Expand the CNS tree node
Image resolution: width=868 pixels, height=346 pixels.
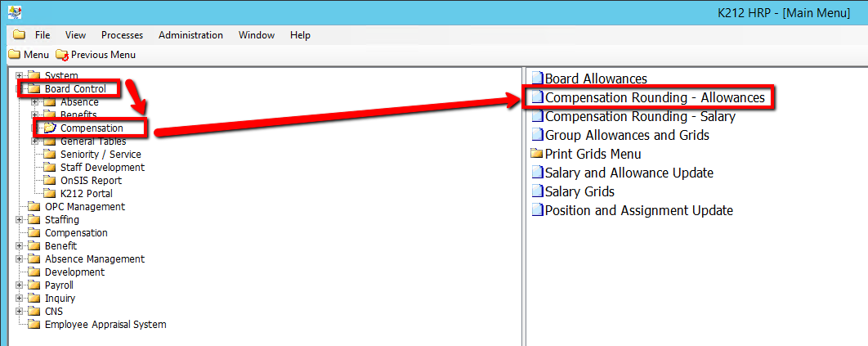(x=20, y=312)
